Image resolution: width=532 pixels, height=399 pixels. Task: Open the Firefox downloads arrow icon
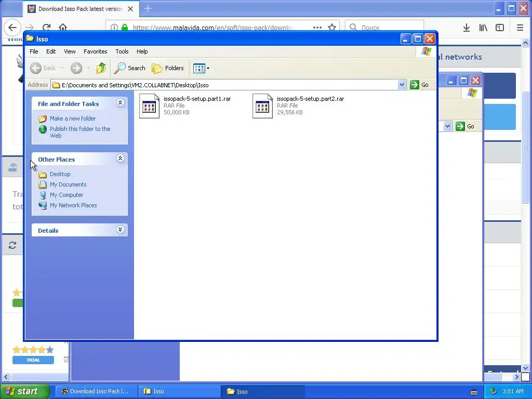coord(467,28)
